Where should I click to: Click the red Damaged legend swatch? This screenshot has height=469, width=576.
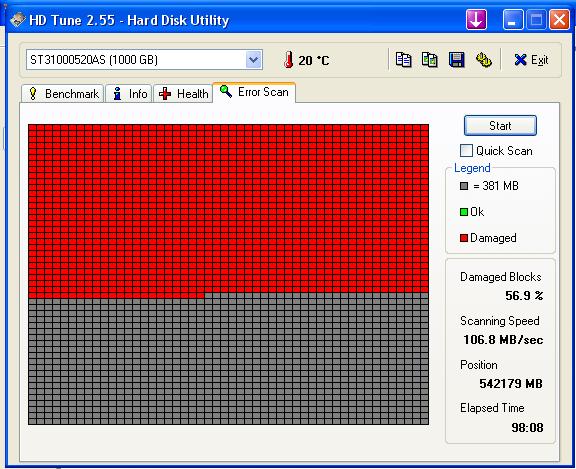pyautogui.click(x=464, y=238)
